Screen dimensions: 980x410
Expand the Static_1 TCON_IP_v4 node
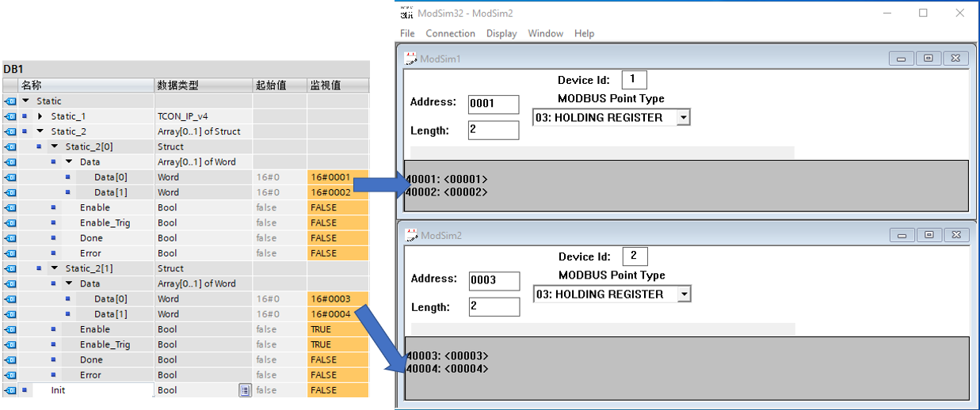click(x=40, y=116)
